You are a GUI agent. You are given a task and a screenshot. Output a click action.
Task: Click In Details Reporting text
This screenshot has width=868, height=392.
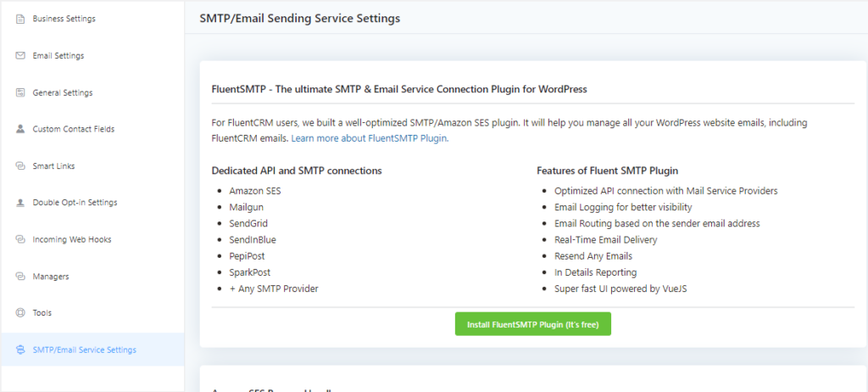coord(596,272)
